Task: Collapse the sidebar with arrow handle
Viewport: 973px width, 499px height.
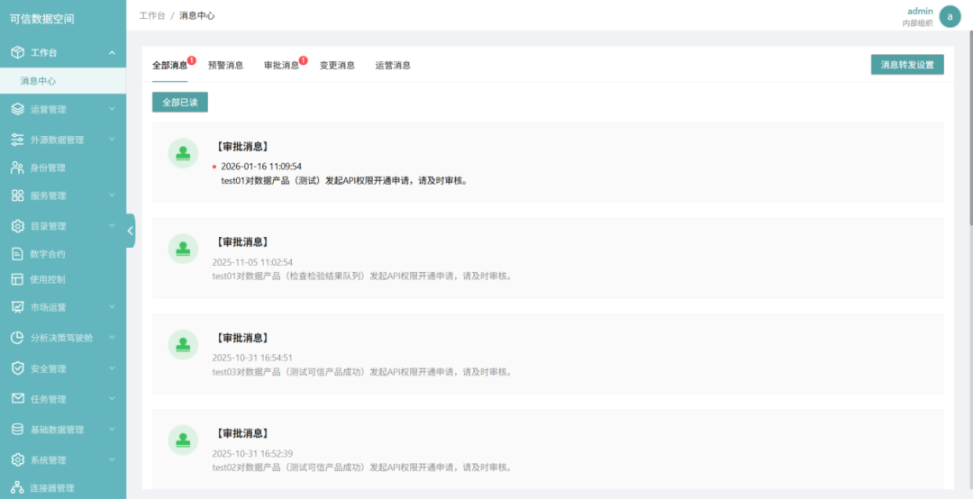Action: (x=130, y=230)
